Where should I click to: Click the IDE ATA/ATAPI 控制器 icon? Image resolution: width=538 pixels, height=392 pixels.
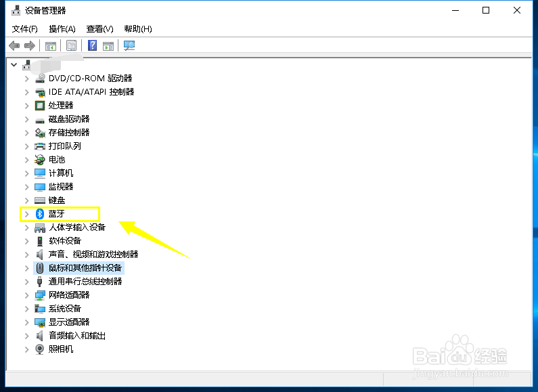tap(40, 92)
